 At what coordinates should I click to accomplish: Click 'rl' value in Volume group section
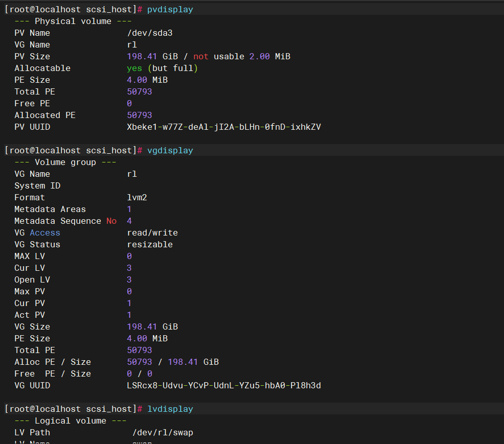pos(132,174)
